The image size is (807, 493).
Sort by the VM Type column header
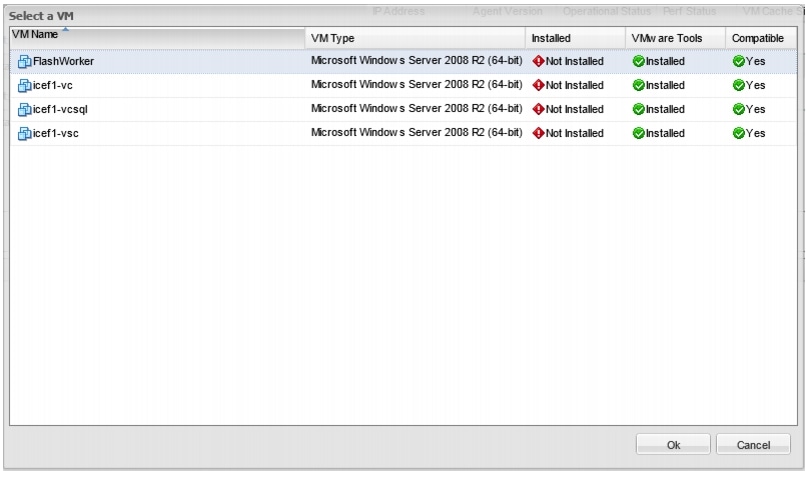415,38
